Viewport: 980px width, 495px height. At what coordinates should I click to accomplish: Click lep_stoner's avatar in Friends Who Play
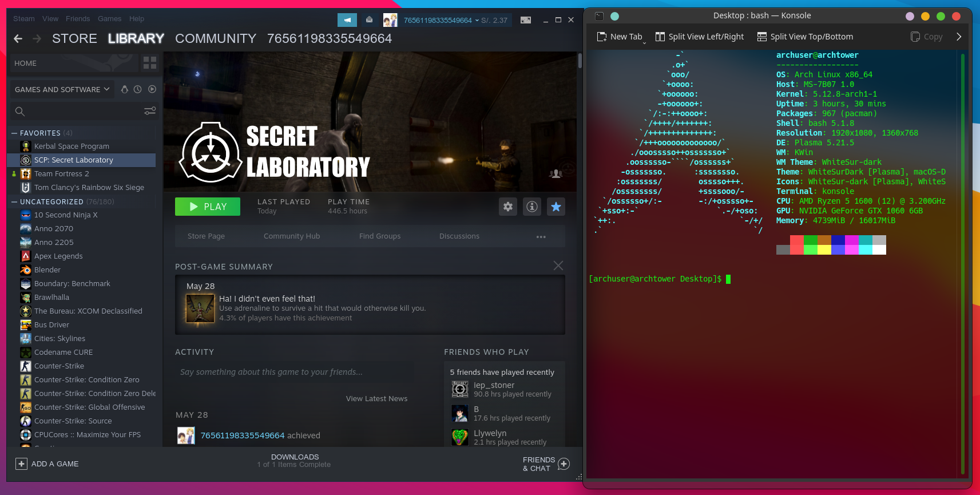click(x=460, y=389)
